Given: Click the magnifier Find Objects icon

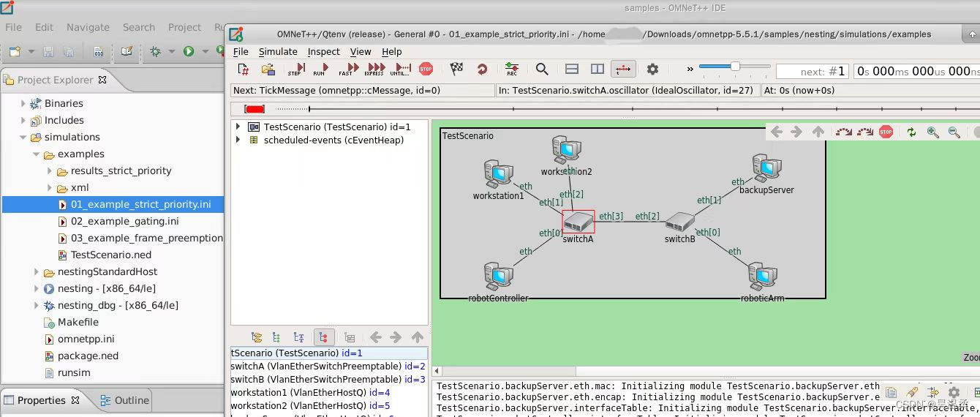Looking at the screenshot, I should click(x=542, y=69).
